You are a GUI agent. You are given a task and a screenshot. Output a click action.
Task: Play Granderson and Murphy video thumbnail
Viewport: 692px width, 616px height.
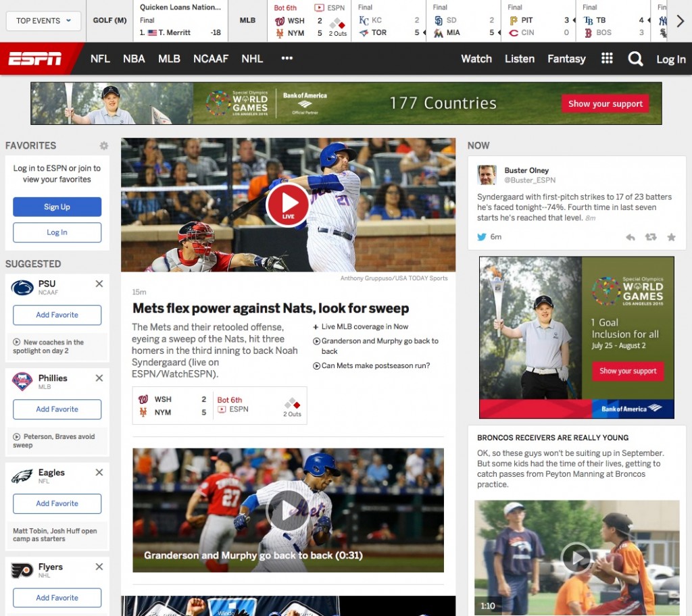point(288,510)
